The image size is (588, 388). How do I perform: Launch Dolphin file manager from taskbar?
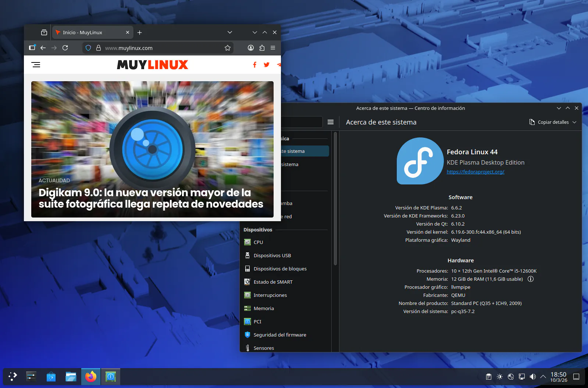point(71,377)
